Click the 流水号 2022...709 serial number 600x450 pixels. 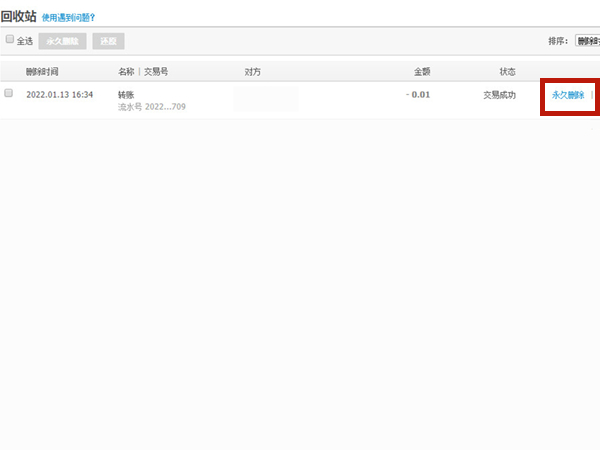(152, 104)
